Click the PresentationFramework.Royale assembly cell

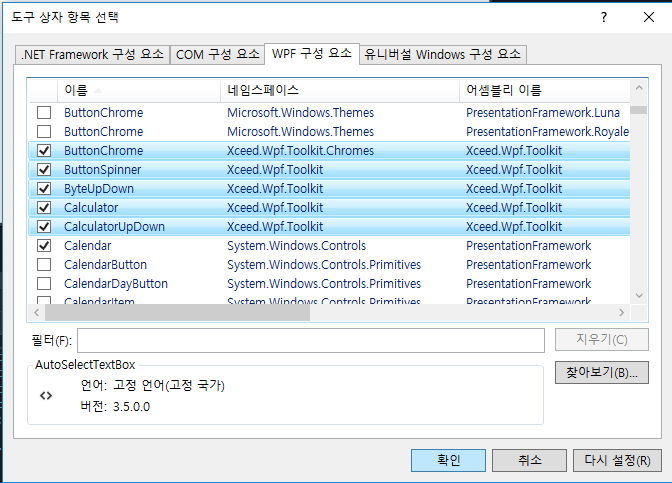[x=548, y=132]
